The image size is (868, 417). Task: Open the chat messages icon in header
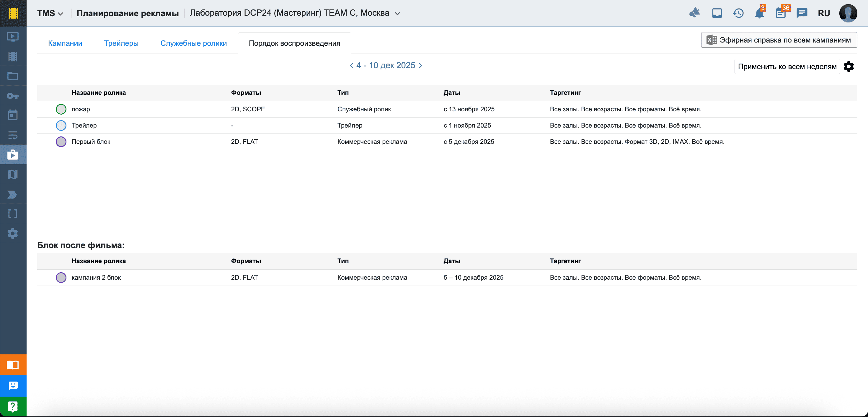tap(802, 14)
